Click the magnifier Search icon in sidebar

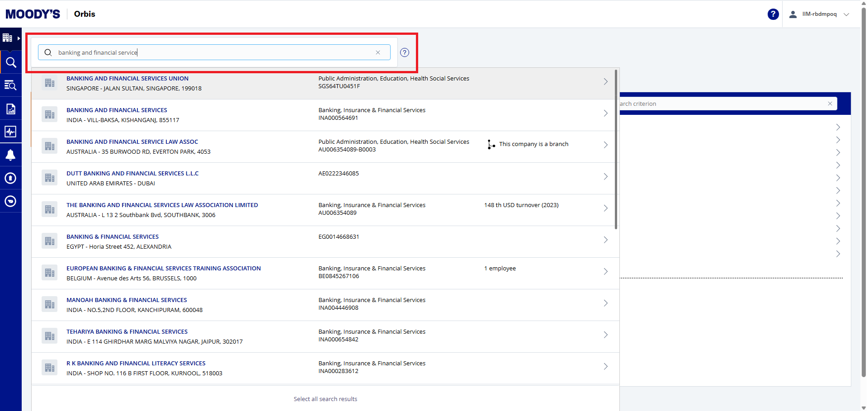coord(11,62)
